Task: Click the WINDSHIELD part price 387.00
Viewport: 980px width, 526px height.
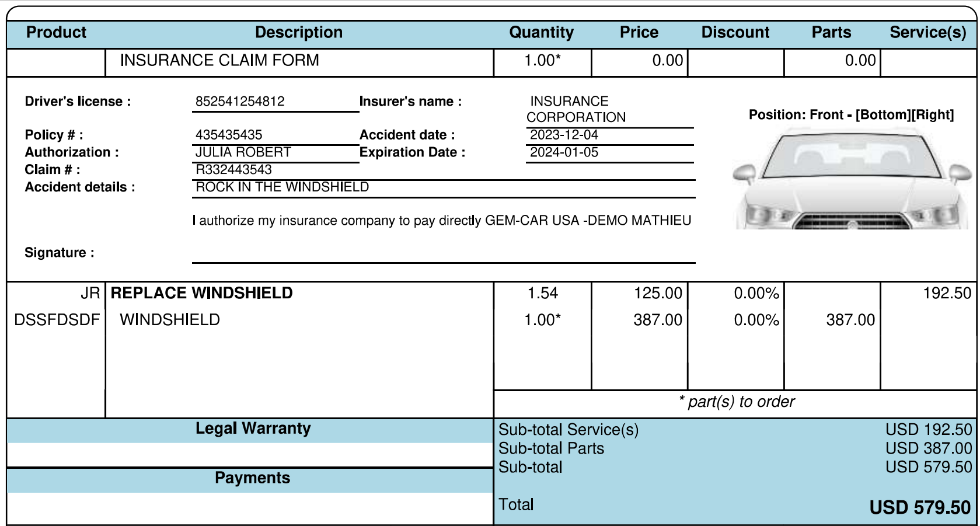Action: click(657, 320)
